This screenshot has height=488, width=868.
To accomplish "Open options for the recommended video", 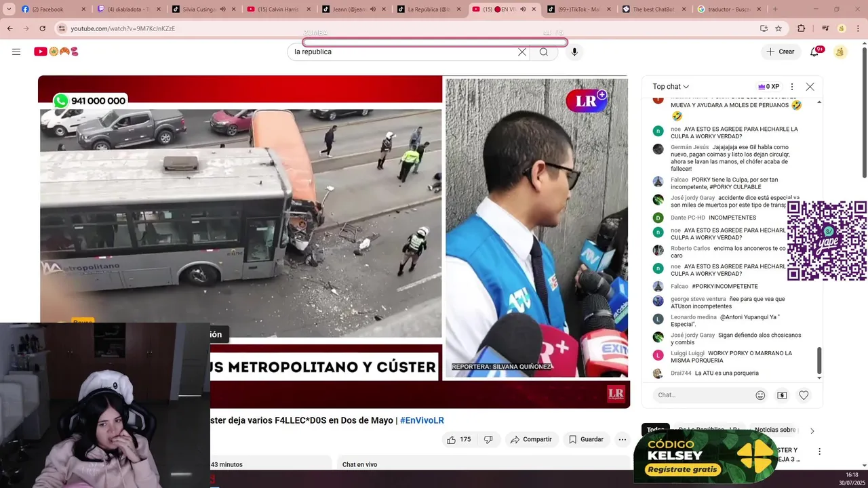I will point(819,451).
